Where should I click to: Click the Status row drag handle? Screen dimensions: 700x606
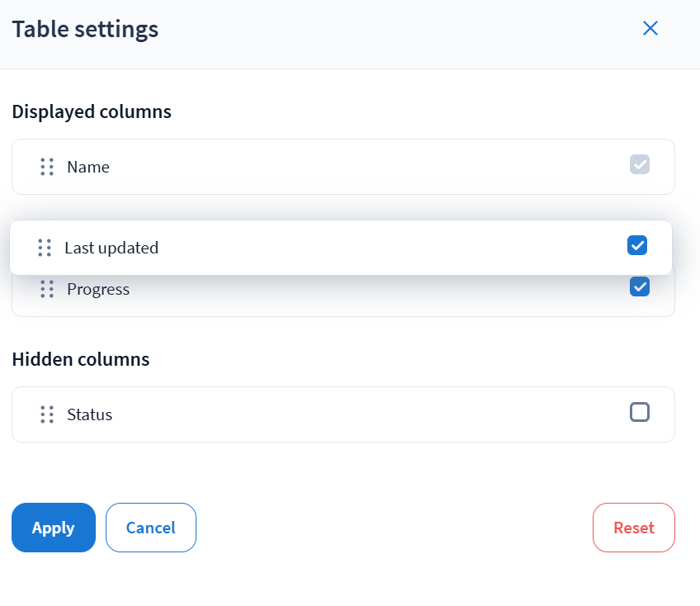pyautogui.click(x=47, y=414)
